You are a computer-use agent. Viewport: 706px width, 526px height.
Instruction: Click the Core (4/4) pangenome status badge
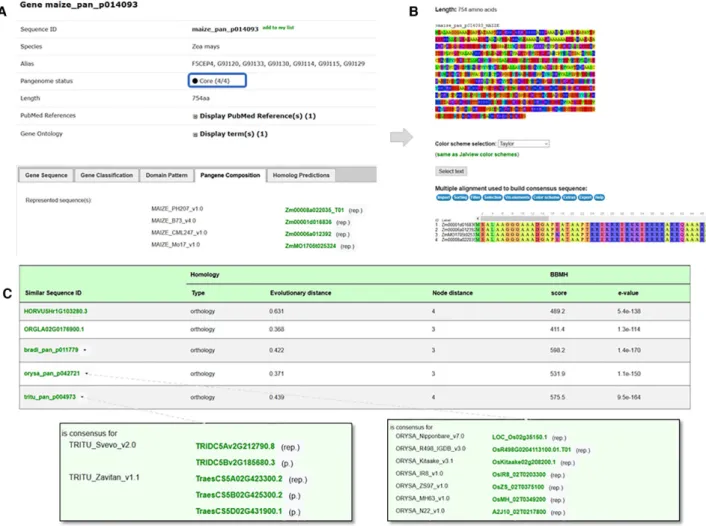(217, 81)
